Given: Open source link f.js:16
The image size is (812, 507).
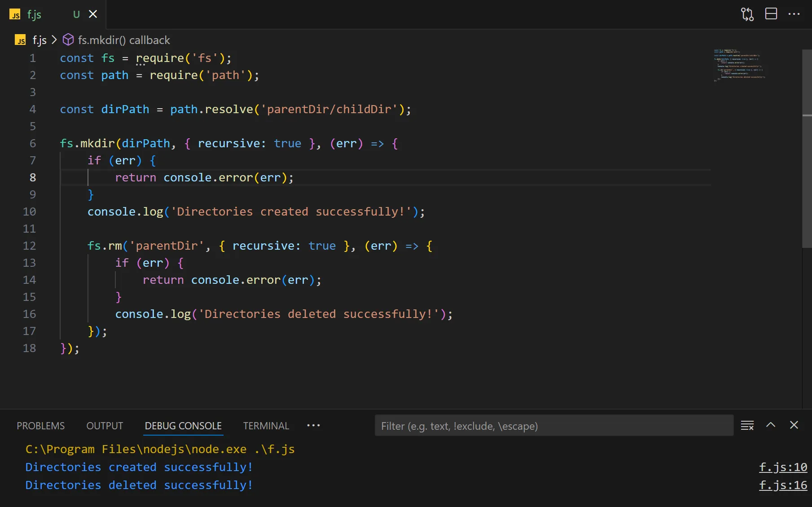Looking at the screenshot, I should (x=783, y=485).
